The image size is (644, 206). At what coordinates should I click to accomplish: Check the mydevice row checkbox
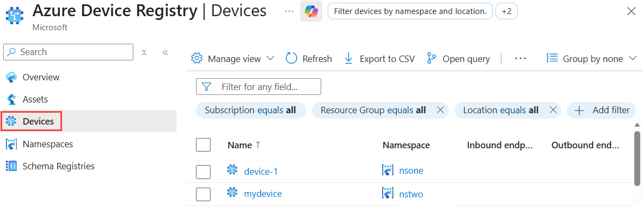pyautogui.click(x=204, y=194)
